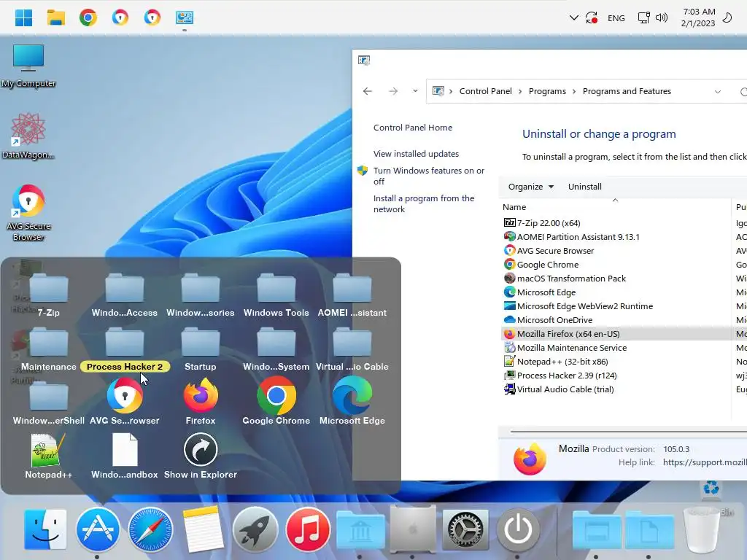This screenshot has height=560, width=747.
Task: Click the Uninstall toolbar button
Action: [584, 187]
